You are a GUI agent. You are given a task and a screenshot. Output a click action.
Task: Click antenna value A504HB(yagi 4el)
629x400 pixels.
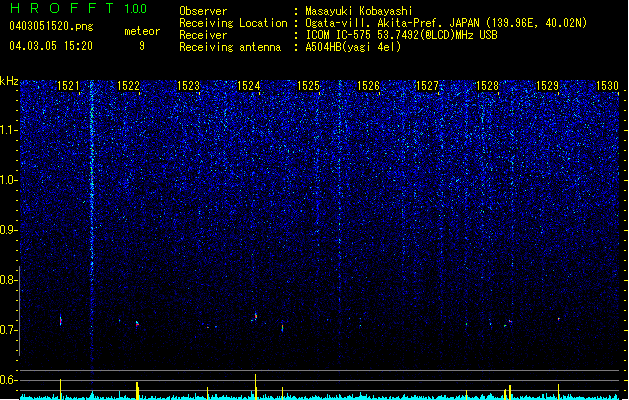(353, 47)
